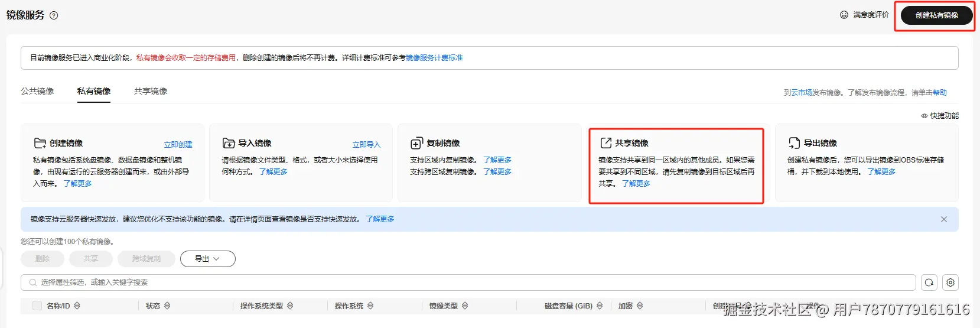Click the 帮助 link for publishing images
The width and height of the screenshot is (980, 328).
point(940,93)
